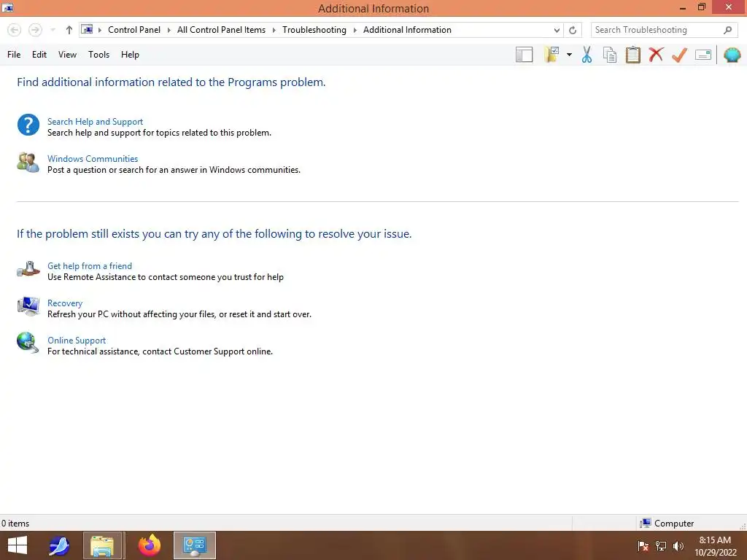Image resolution: width=747 pixels, height=560 pixels.
Task: Click the teal shell icon in toolbar
Action: pyautogui.click(x=732, y=55)
